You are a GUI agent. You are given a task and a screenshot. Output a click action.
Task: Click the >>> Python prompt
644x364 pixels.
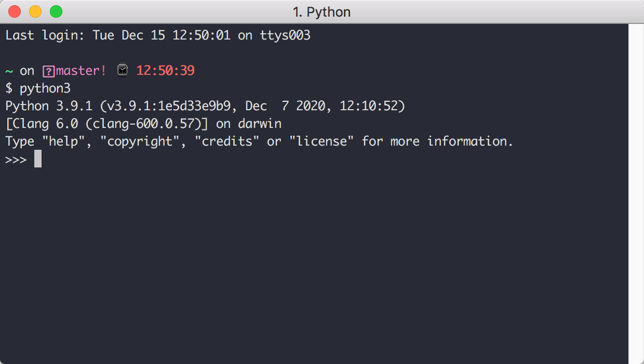[x=16, y=159]
